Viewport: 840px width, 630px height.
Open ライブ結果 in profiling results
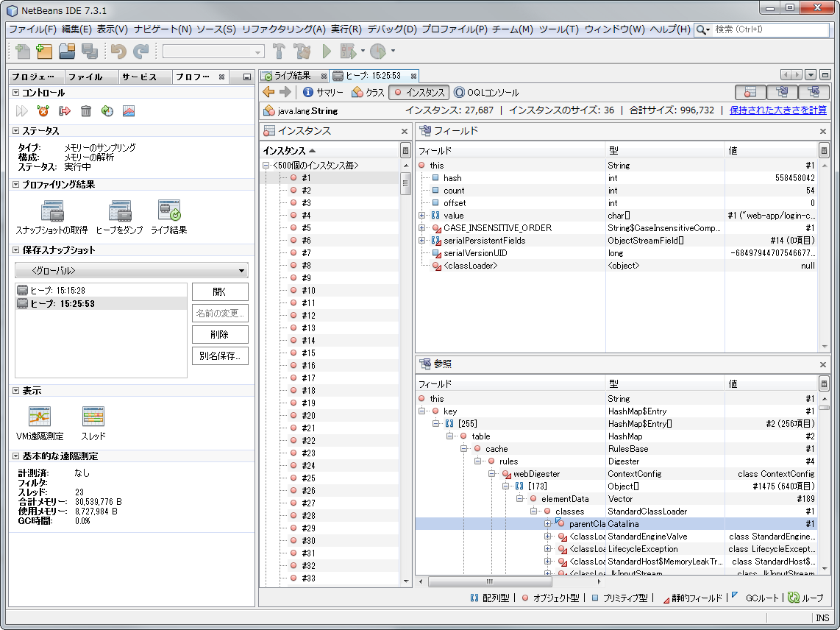point(168,217)
